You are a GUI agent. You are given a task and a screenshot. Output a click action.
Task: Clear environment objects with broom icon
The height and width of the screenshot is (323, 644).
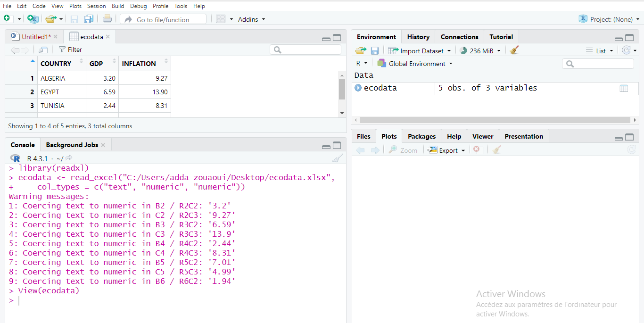514,50
